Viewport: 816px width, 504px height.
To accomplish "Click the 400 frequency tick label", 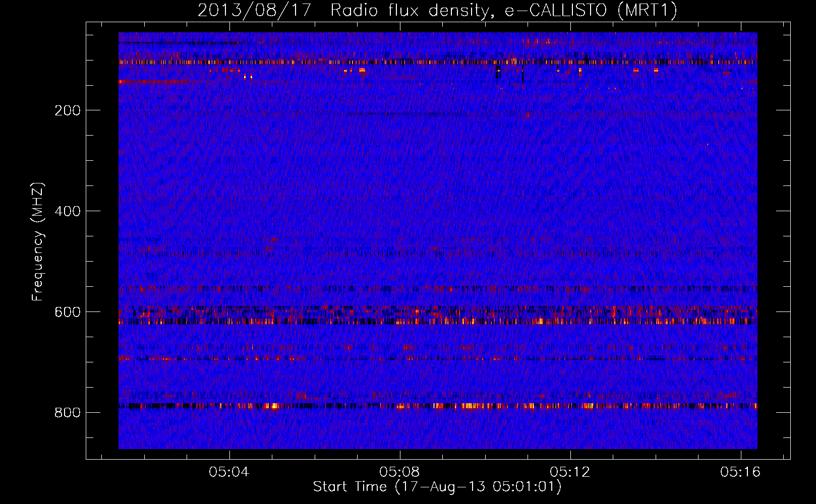I will click(68, 211).
